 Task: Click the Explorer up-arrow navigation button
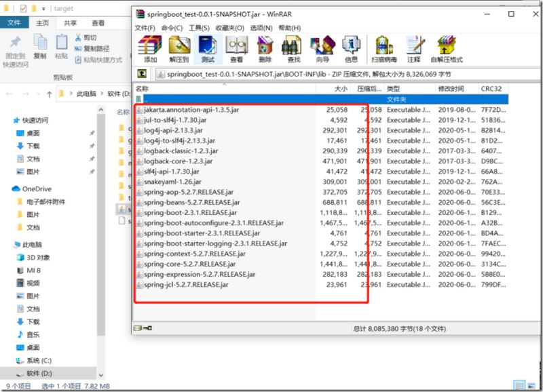pos(49,94)
